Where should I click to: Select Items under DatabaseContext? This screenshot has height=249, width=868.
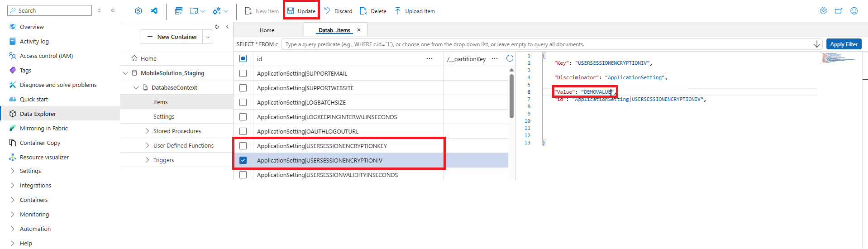[160, 102]
